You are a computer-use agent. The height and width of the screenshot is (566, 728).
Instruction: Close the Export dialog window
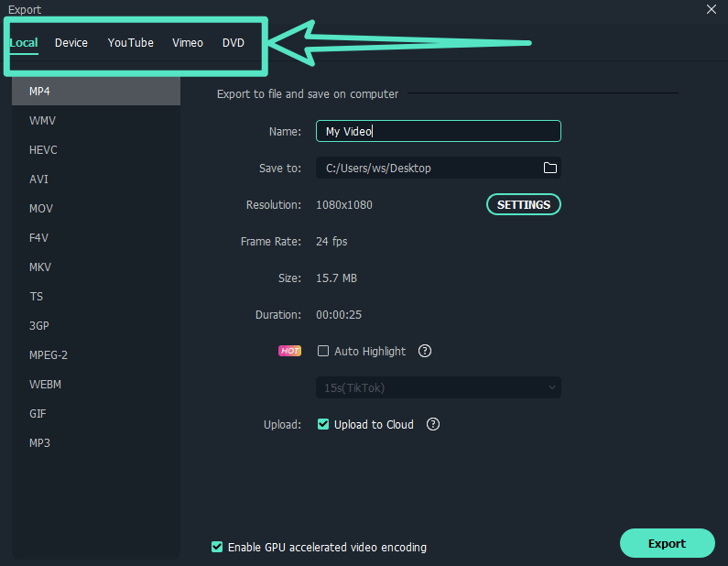point(711,9)
